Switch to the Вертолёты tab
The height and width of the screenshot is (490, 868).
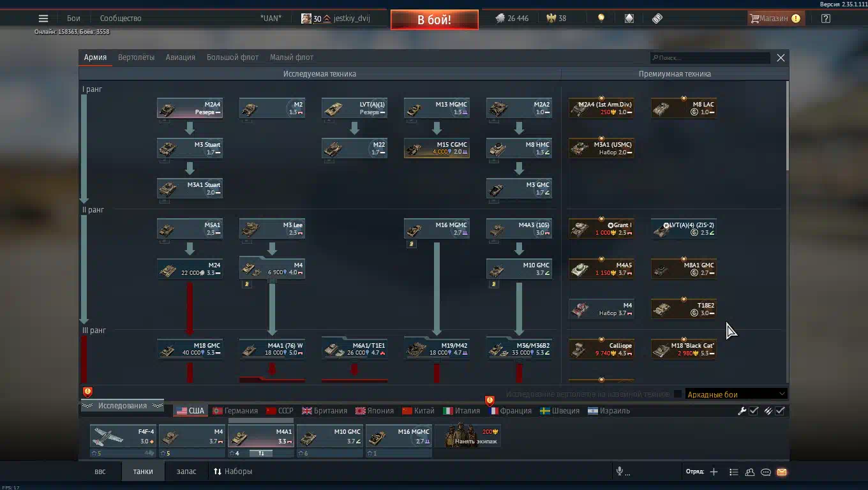(136, 57)
